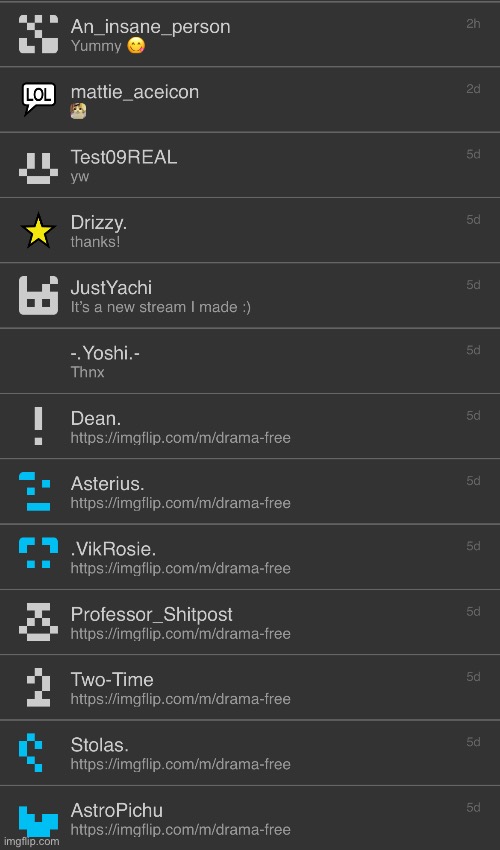
Task: Click Test09REAL's smiley pixel avatar
Action: coord(39,168)
